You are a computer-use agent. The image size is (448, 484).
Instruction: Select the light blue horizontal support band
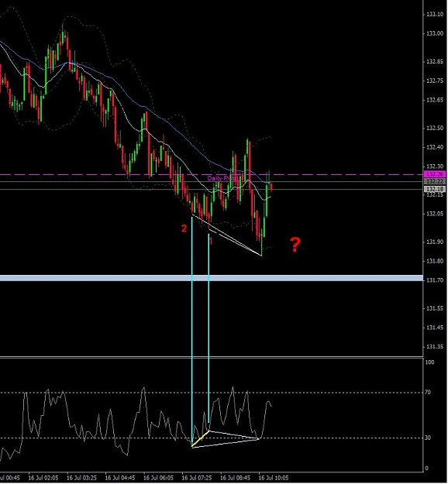point(212,278)
